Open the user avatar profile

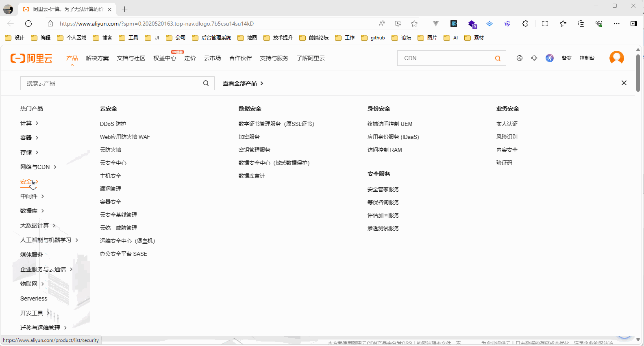click(616, 58)
